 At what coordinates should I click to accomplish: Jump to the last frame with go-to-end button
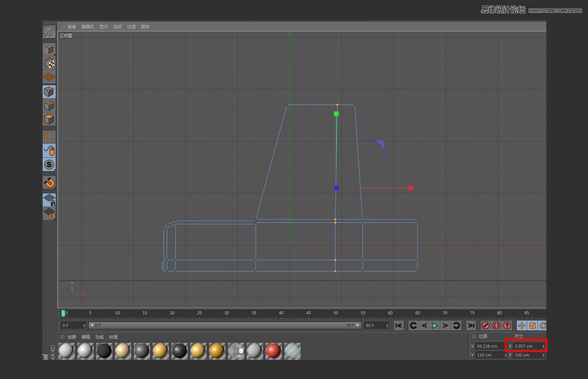click(x=470, y=325)
